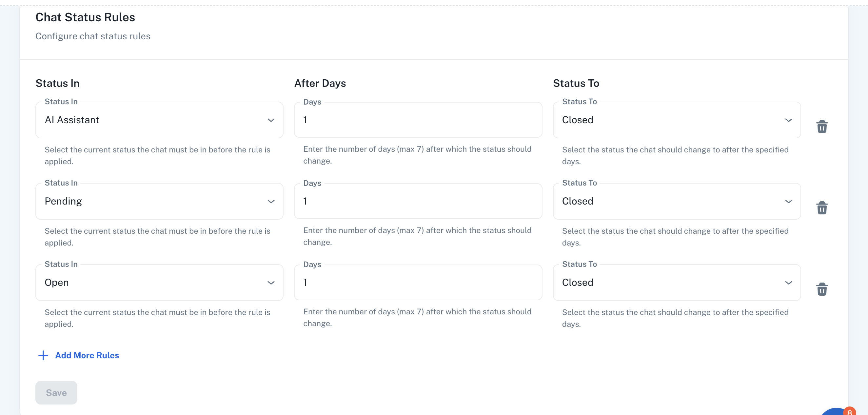Click the Chat Status Rules heading
Screen dimensions: 868x415
pos(85,17)
